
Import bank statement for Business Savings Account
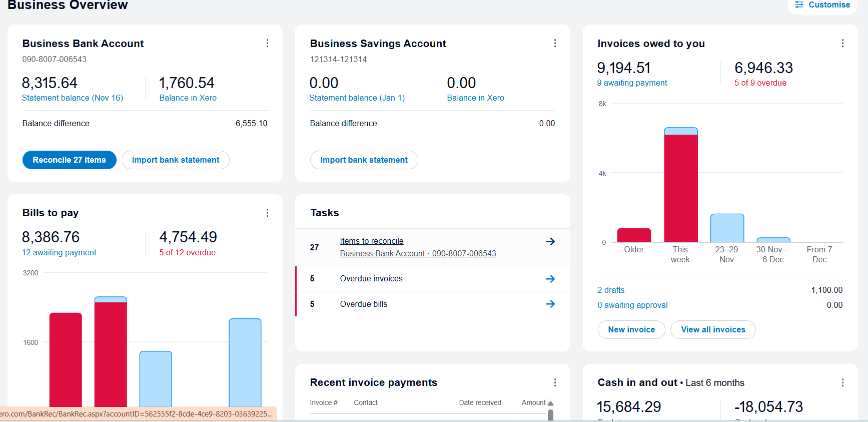coord(364,160)
